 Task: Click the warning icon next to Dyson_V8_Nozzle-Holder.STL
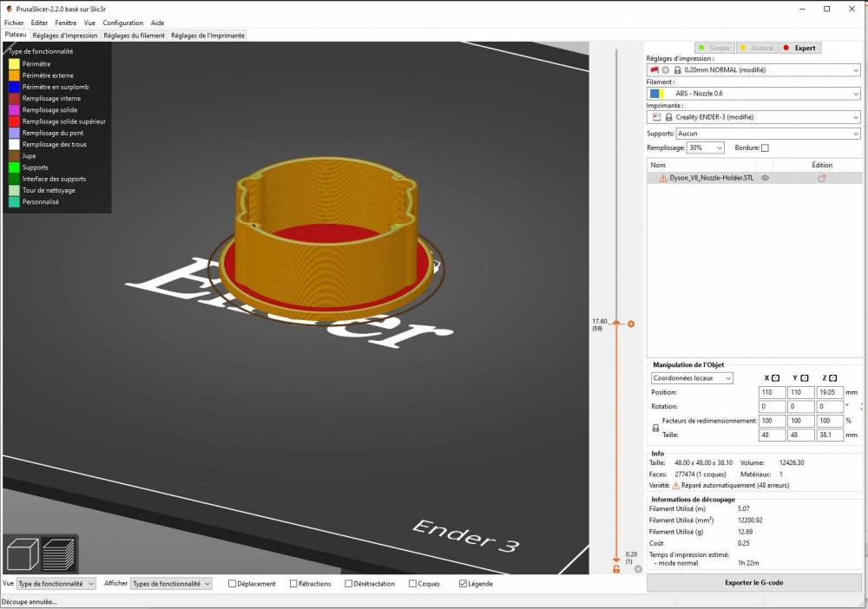point(663,178)
